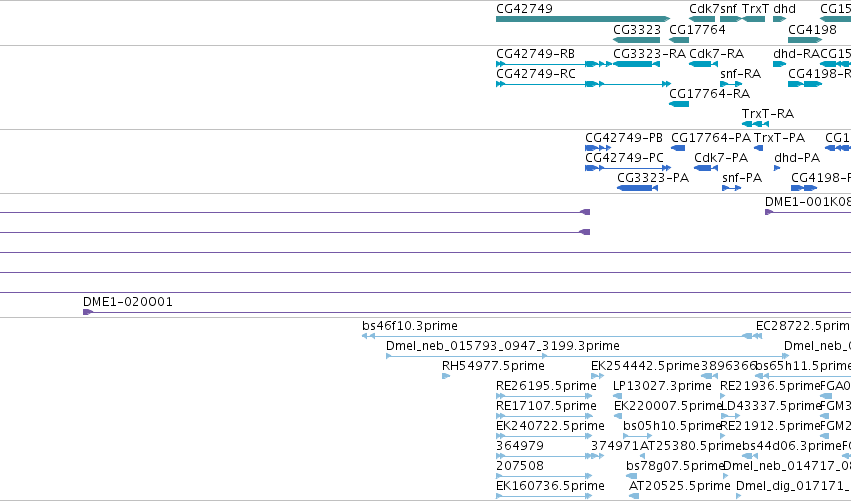Click EST bs05h10.5prime label
Viewport: 851px width, 501px height.
[672, 426]
